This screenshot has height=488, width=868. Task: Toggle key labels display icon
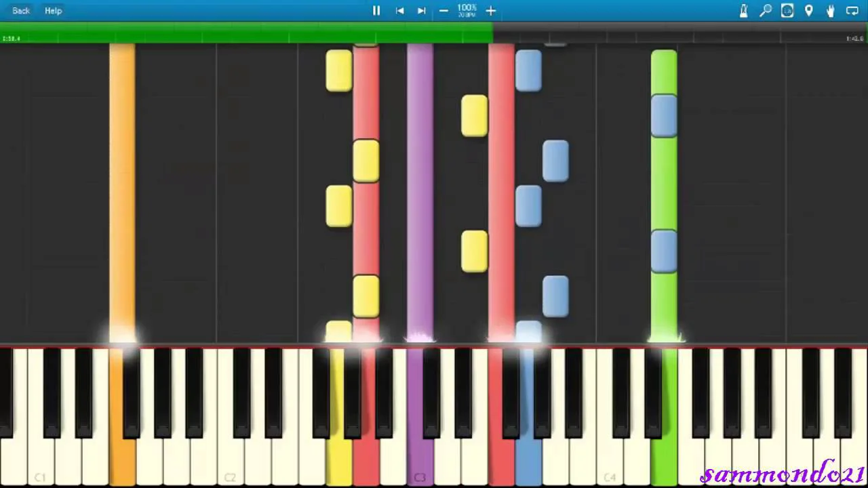click(x=787, y=11)
